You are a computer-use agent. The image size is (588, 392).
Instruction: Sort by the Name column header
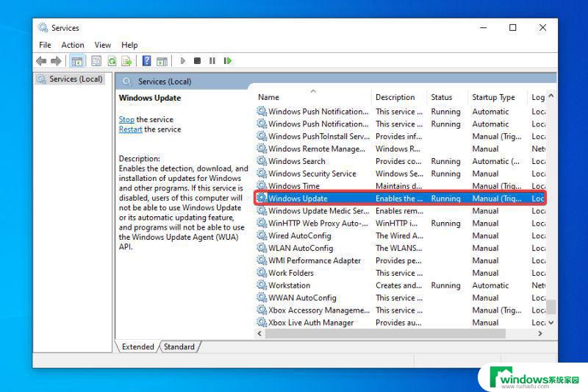[x=313, y=97]
